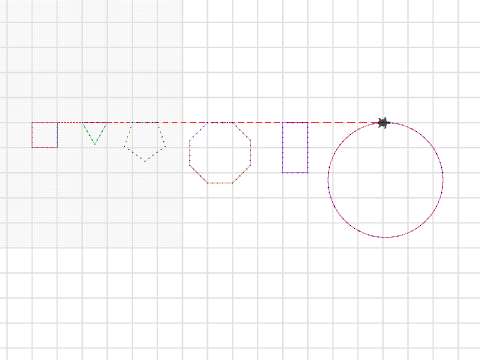Click the turtle cursor icon

coord(384,123)
